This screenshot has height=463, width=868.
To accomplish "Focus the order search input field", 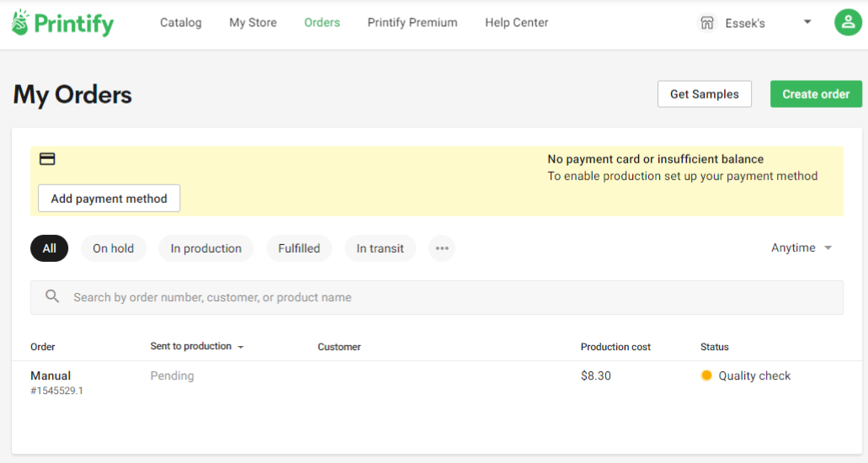I will [x=437, y=297].
